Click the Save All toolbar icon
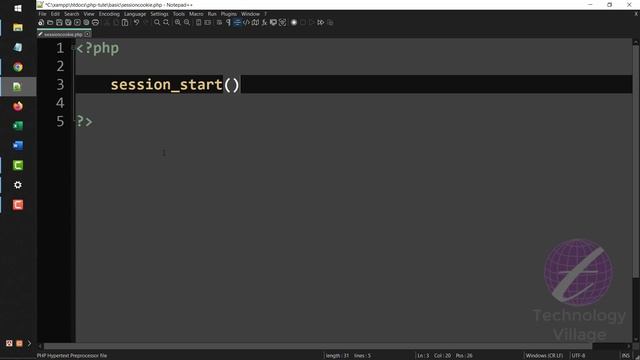The height and width of the screenshot is (360, 640). (x=68, y=22)
